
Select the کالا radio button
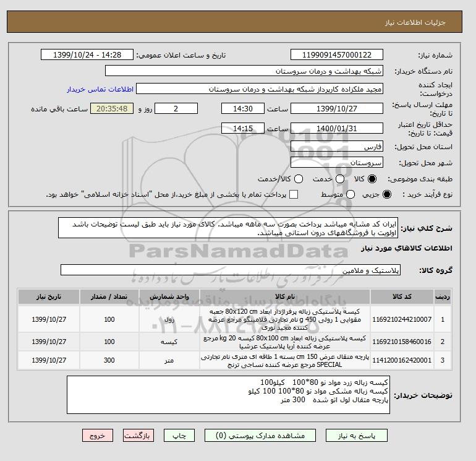pyautogui.click(x=372, y=179)
